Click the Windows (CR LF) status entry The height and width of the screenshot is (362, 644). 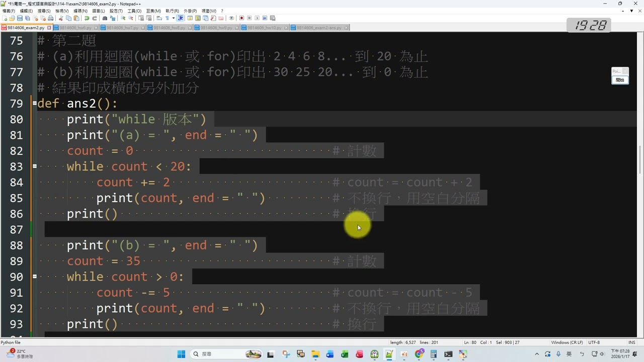(x=567, y=342)
